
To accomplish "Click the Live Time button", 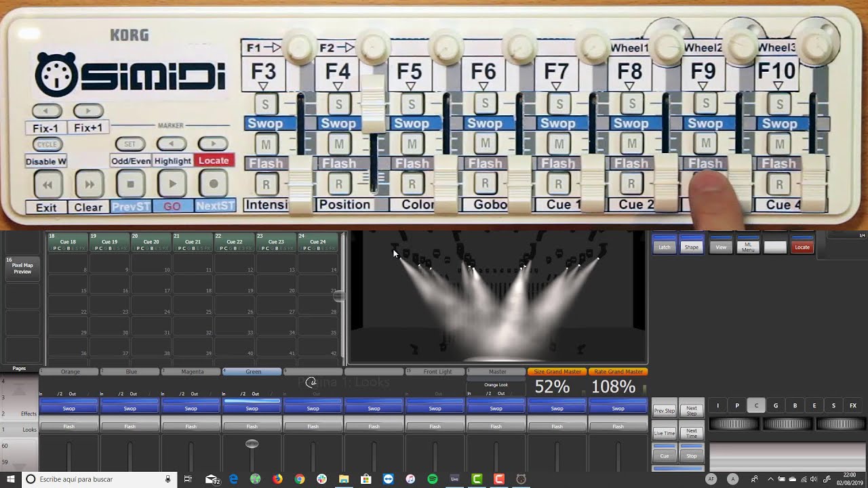I will click(665, 432).
